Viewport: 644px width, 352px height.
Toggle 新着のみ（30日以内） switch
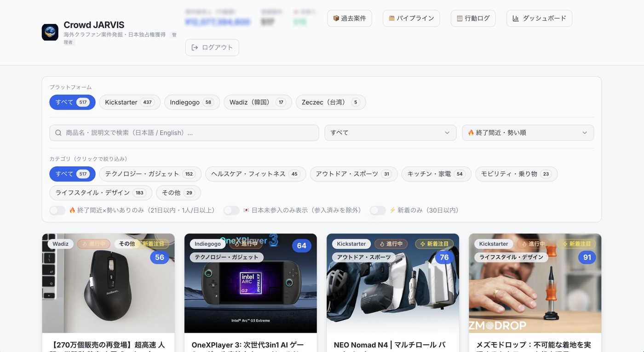pyautogui.click(x=378, y=210)
